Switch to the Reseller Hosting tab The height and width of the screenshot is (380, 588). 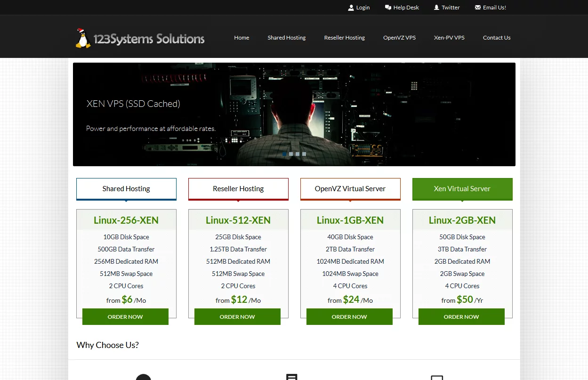(x=238, y=189)
